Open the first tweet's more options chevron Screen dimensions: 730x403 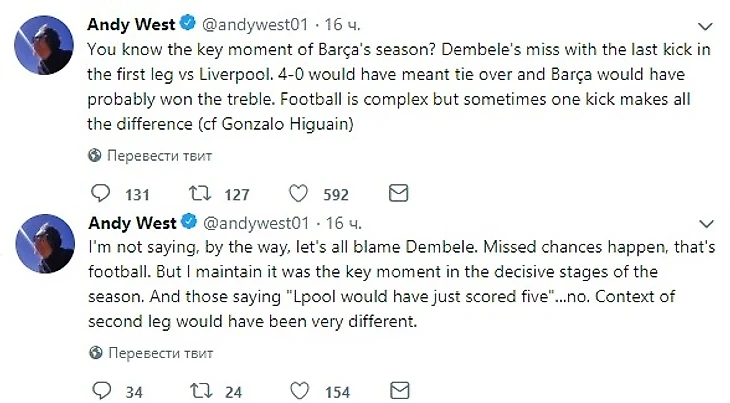[708, 24]
